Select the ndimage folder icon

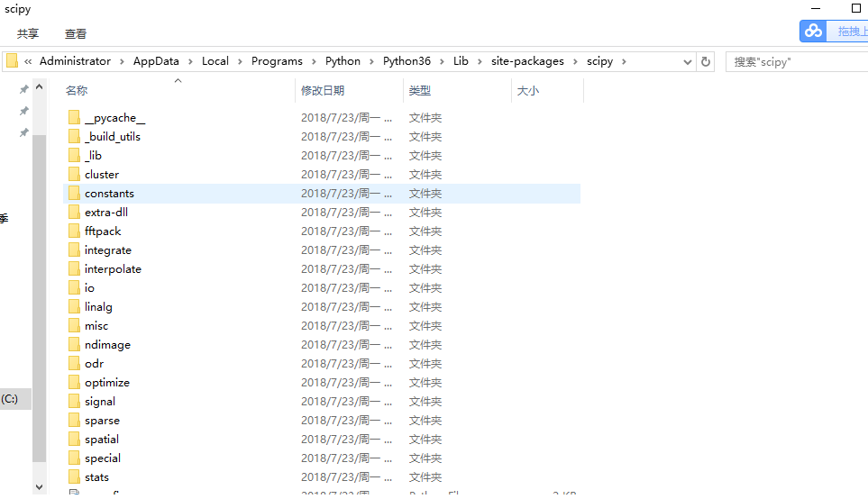(x=74, y=344)
